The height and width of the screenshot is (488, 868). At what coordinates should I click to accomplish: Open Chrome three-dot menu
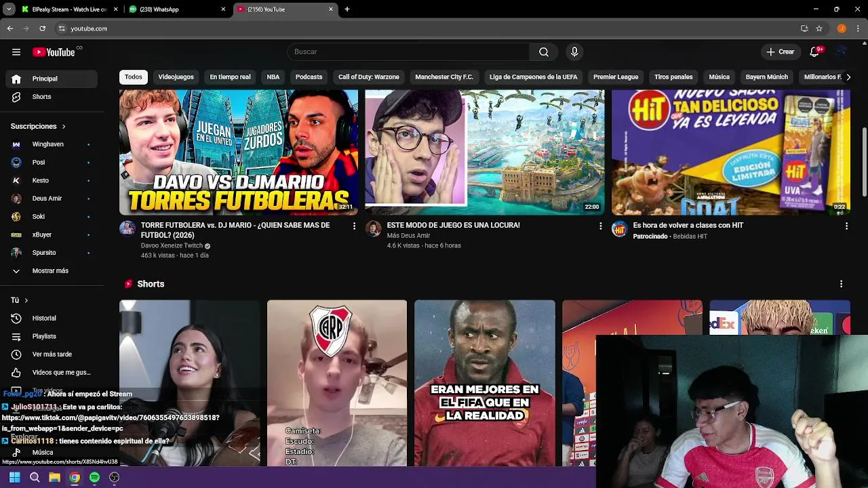click(859, 28)
